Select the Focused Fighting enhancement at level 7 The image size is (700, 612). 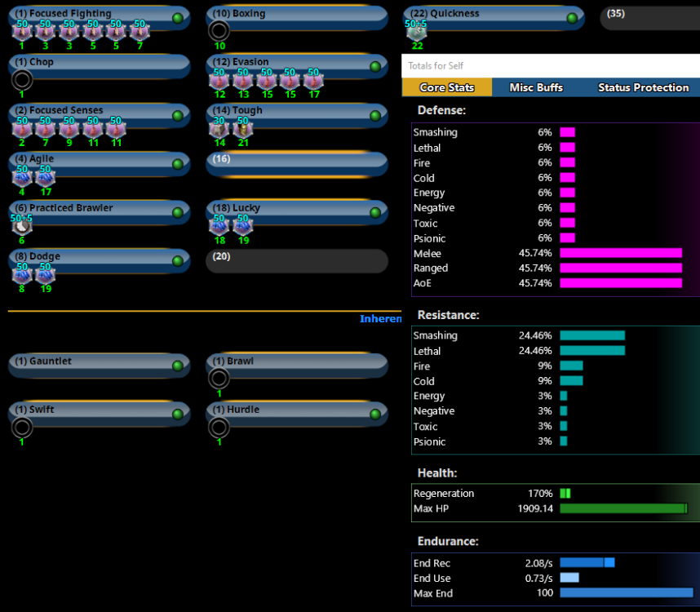pos(140,32)
